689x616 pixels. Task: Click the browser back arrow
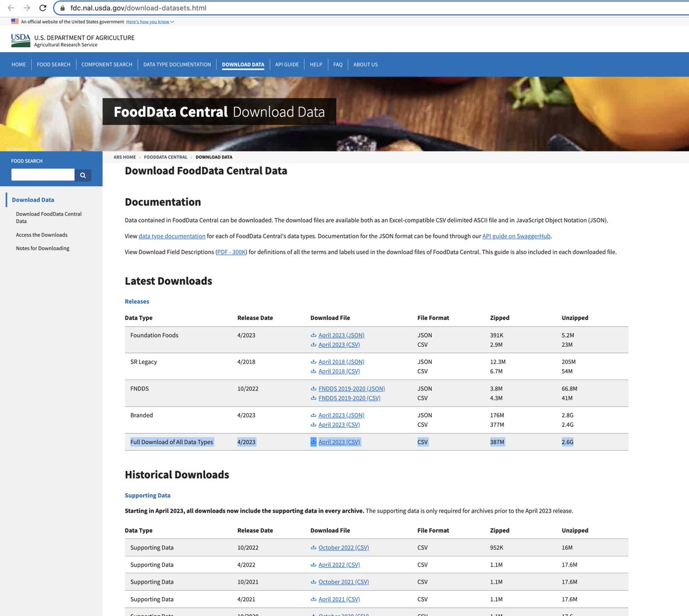[10, 8]
